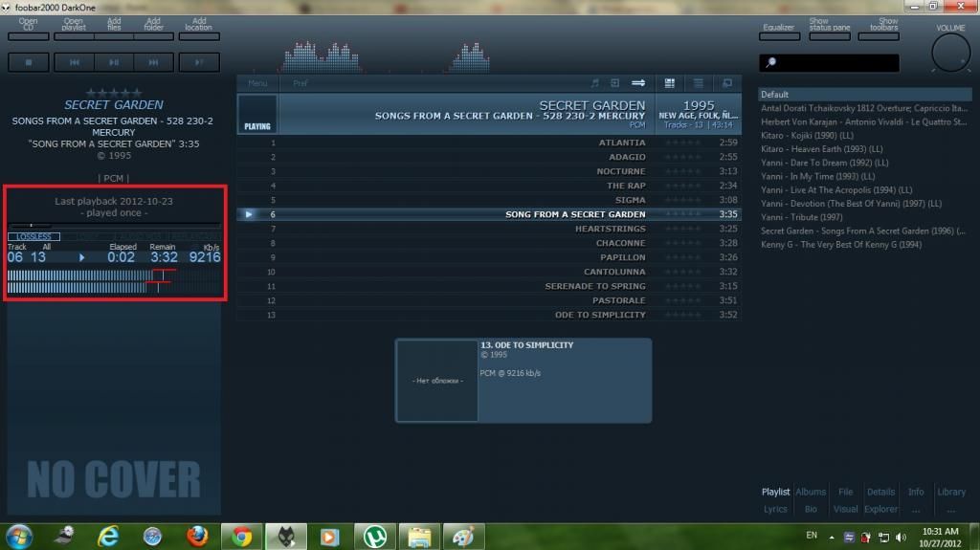Rate the ATLANTIA track with stars
This screenshot has width=980, height=550.
[x=682, y=143]
